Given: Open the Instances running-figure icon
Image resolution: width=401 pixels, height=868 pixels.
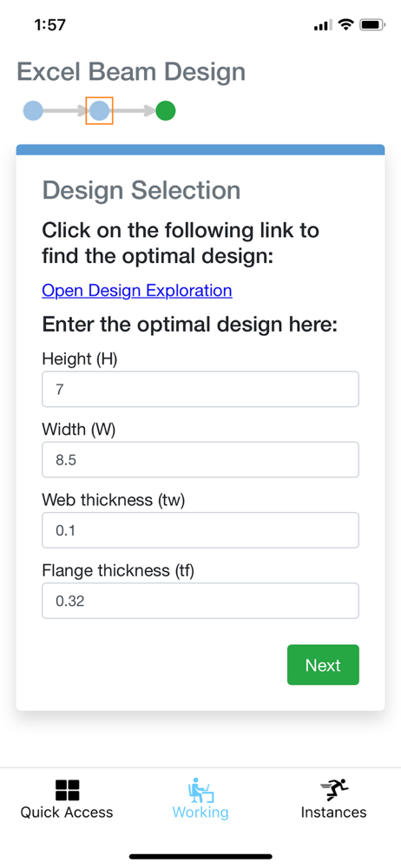Looking at the screenshot, I should click(334, 790).
